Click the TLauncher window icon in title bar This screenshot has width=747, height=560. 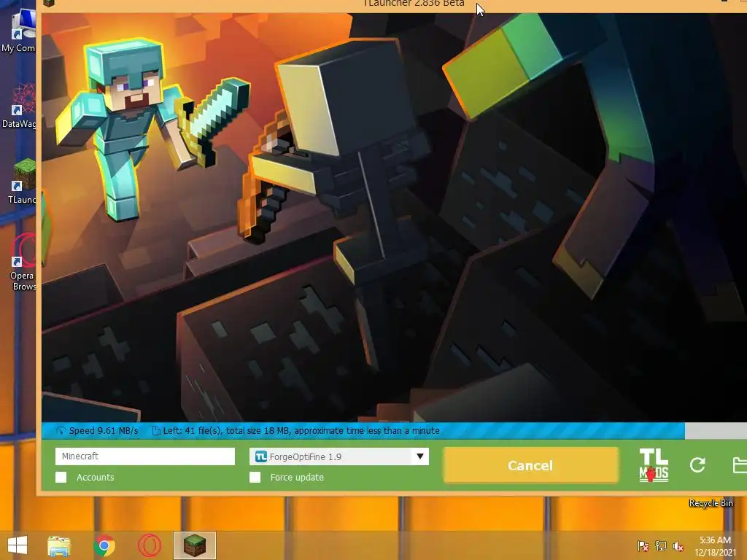(49, 3)
